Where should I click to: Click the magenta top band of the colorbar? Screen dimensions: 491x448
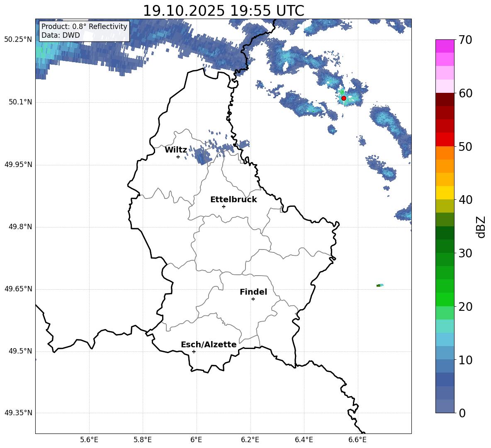(x=445, y=46)
